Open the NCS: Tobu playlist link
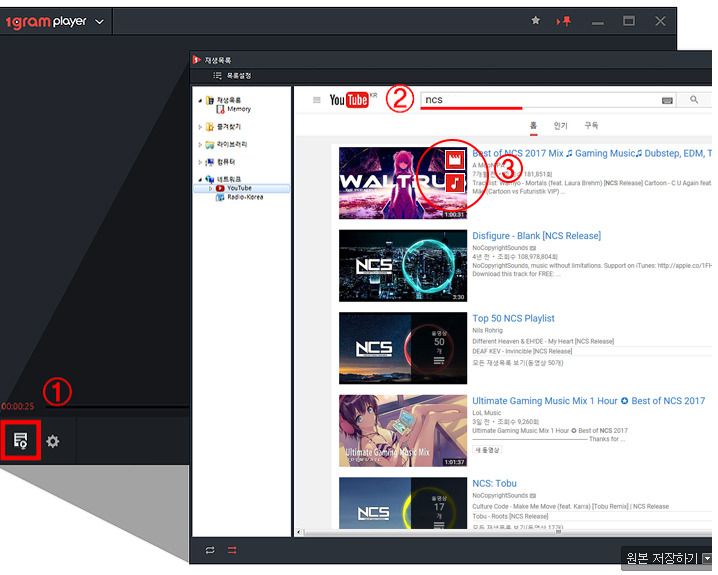 [x=495, y=483]
